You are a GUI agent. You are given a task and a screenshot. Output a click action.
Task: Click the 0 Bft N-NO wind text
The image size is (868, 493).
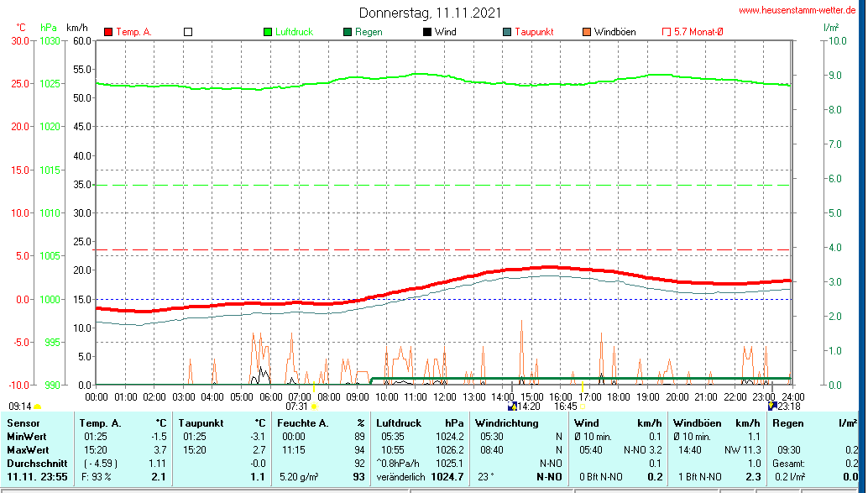click(600, 476)
